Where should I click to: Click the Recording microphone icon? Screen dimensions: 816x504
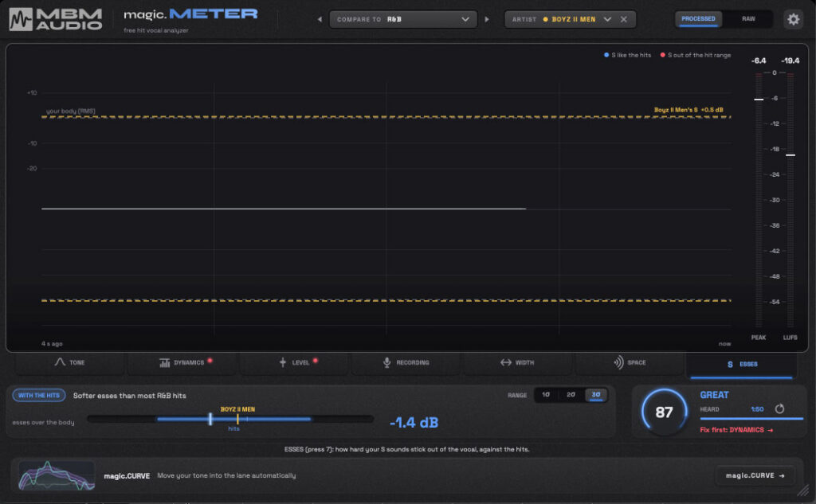pyautogui.click(x=386, y=362)
